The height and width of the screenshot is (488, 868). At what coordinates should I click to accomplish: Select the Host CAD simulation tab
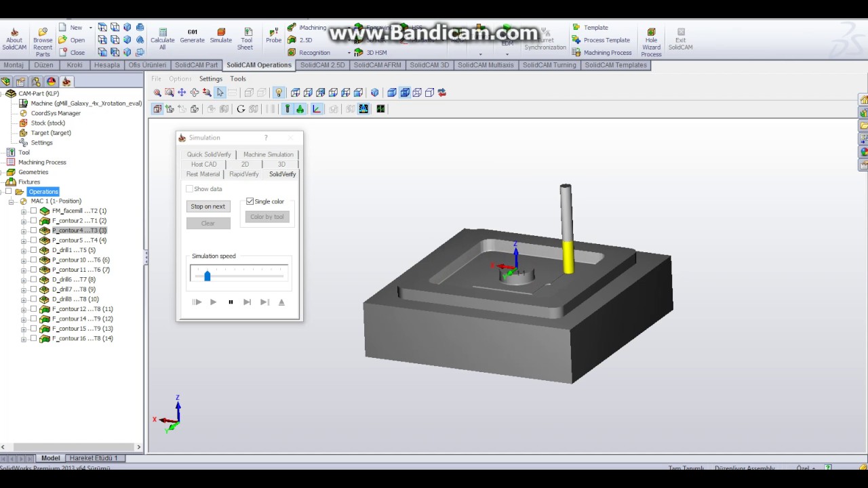(203, 164)
